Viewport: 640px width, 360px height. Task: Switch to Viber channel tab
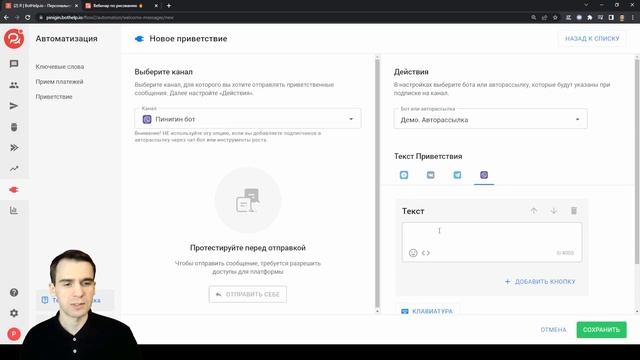484,175
